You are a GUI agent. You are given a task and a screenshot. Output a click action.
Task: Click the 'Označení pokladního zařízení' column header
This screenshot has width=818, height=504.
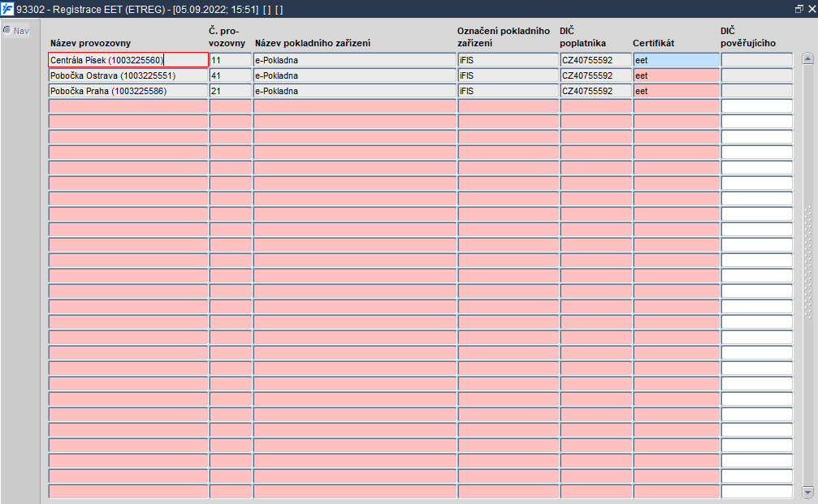504,37
